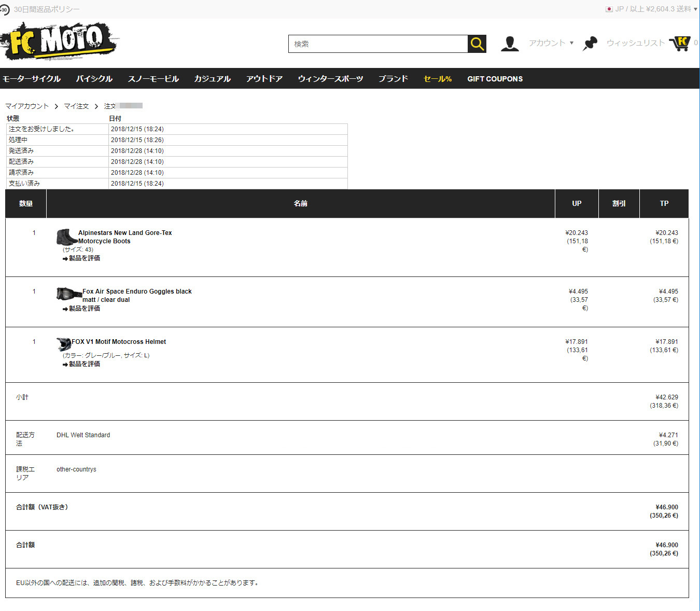Open the アウトドア menu

point(264,79)
